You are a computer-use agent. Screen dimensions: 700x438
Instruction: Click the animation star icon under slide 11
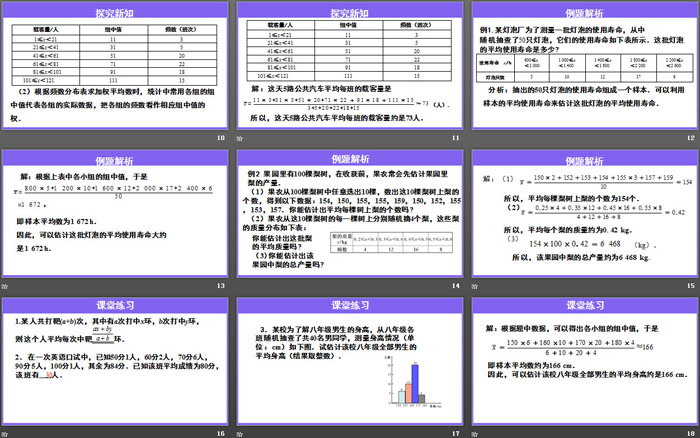tap(240, 138)
